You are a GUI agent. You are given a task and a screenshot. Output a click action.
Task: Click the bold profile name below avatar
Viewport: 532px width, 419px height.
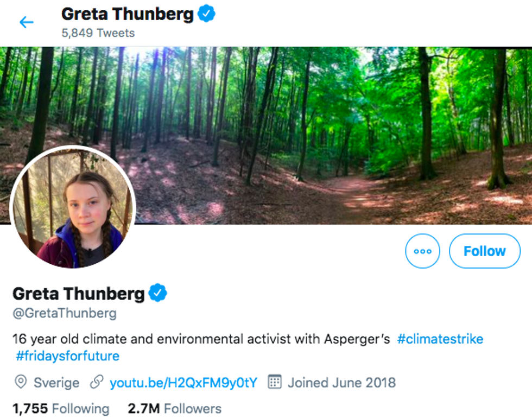point(79,294)
